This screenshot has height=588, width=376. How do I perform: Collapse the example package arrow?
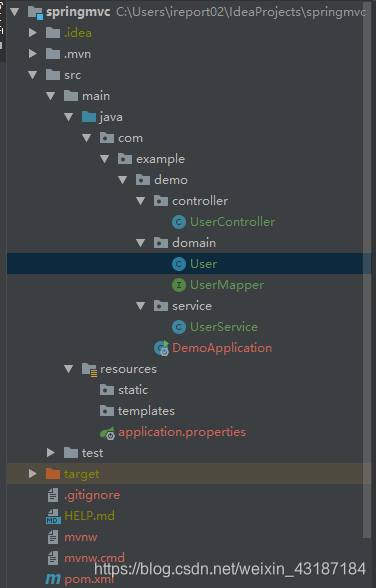[x=105, y=159]
